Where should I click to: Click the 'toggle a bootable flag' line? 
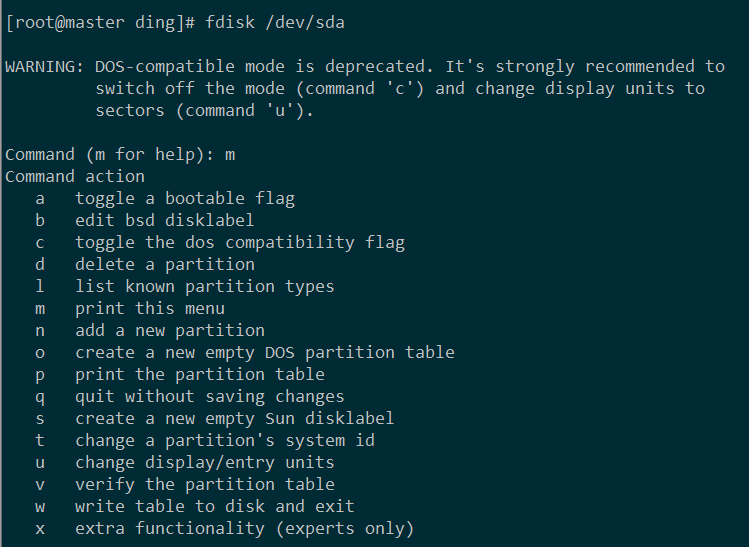(x=185, y=198)
